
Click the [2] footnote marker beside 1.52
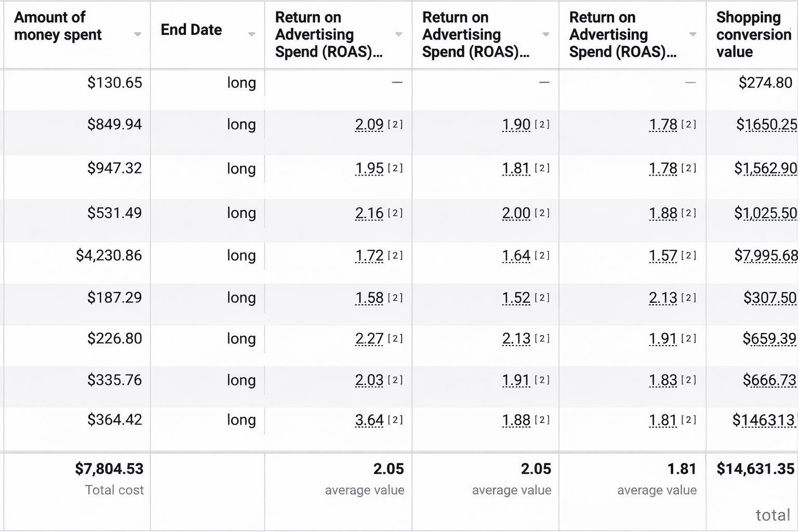[542, 298]
